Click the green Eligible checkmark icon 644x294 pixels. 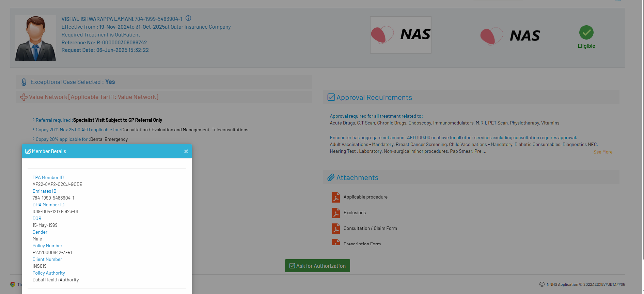click(586, 32)
